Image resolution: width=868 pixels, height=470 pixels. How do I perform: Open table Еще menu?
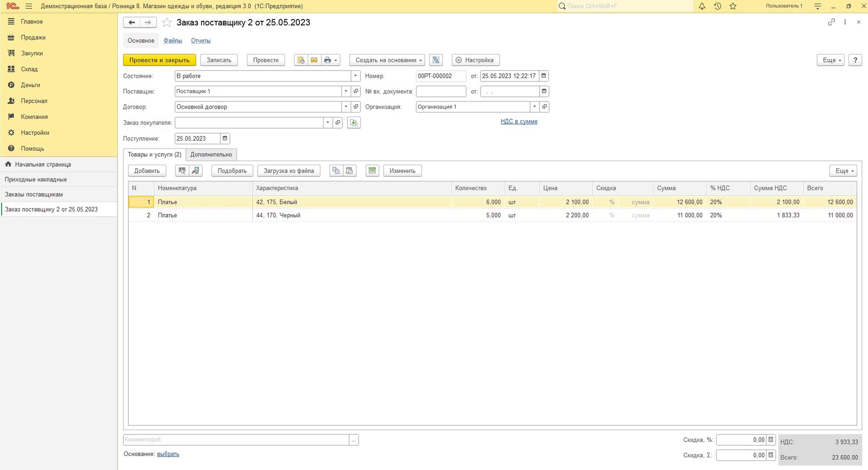click(x=843, y=171)
